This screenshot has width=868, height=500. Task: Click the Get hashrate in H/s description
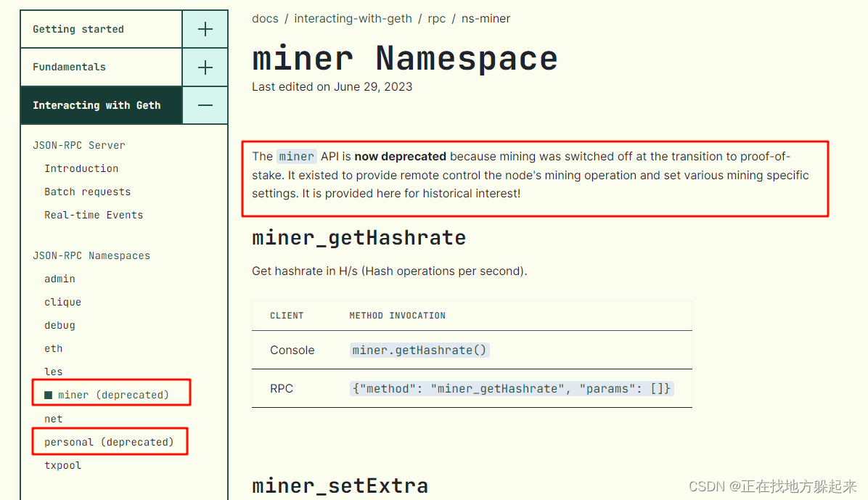tap(389, 271)
